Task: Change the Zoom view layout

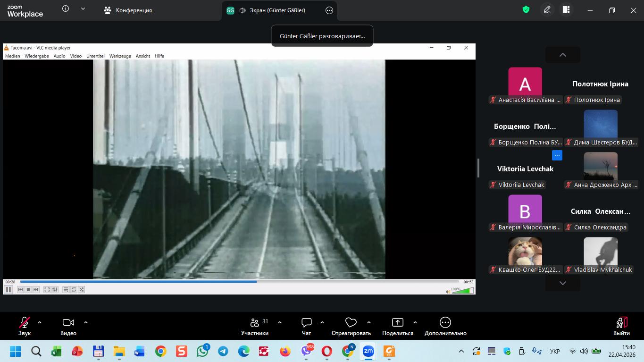Action: coord(566,10)
